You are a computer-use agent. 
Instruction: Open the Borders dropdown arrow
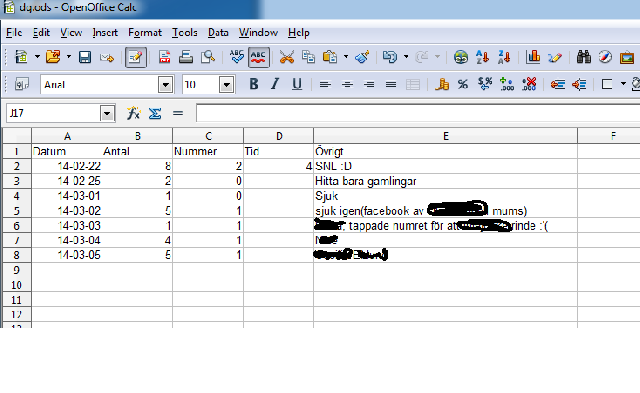pyautogui.click(x=623, y=84)
